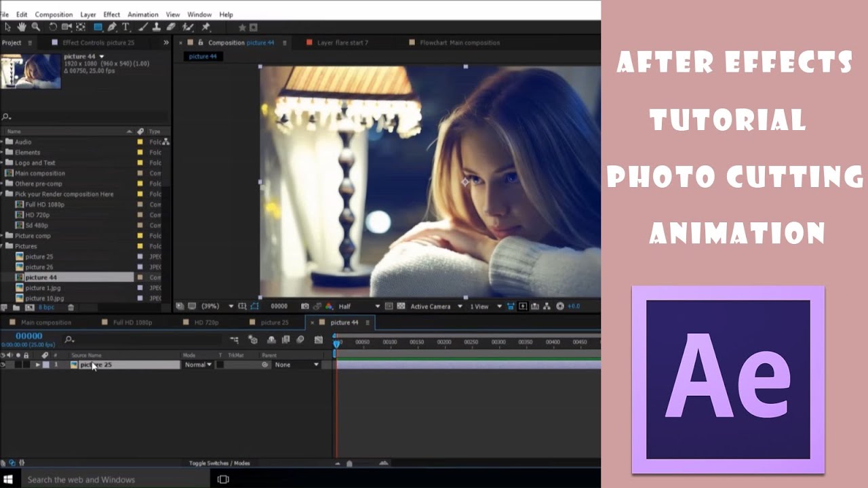Screen dimensions: 868x488
Task: Open the Layer menu
Action: (88, 14)
